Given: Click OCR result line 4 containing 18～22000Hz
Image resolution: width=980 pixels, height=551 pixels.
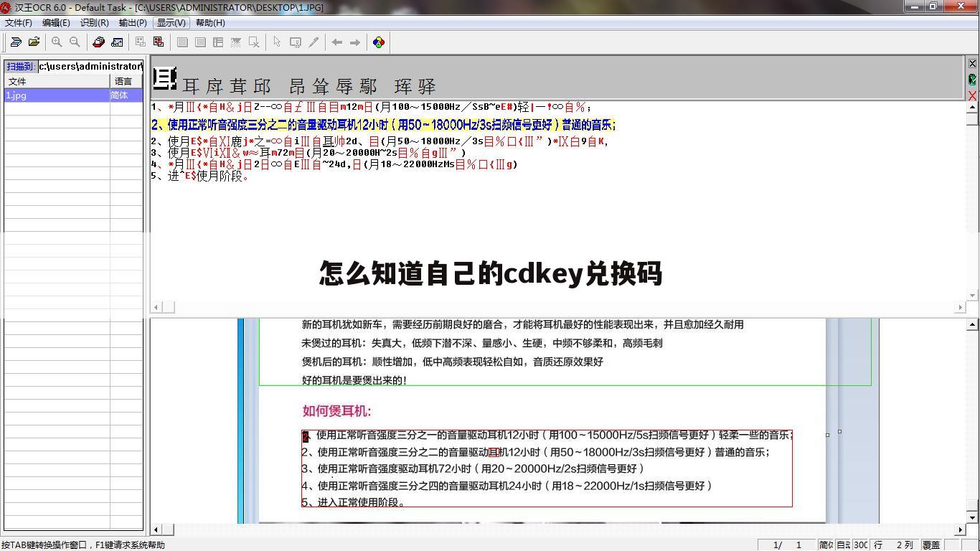Looking at the screenshot, I should pyautogui.click(x=334, y=164).
